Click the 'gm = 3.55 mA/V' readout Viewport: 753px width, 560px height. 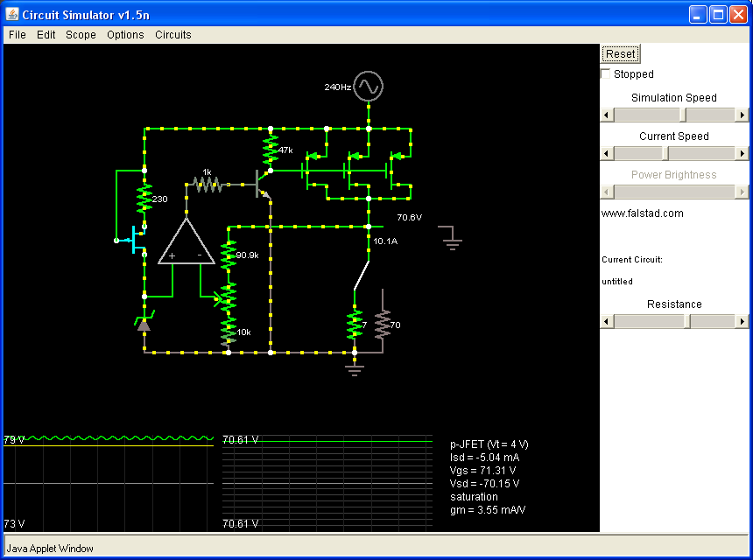pos(488,509)
